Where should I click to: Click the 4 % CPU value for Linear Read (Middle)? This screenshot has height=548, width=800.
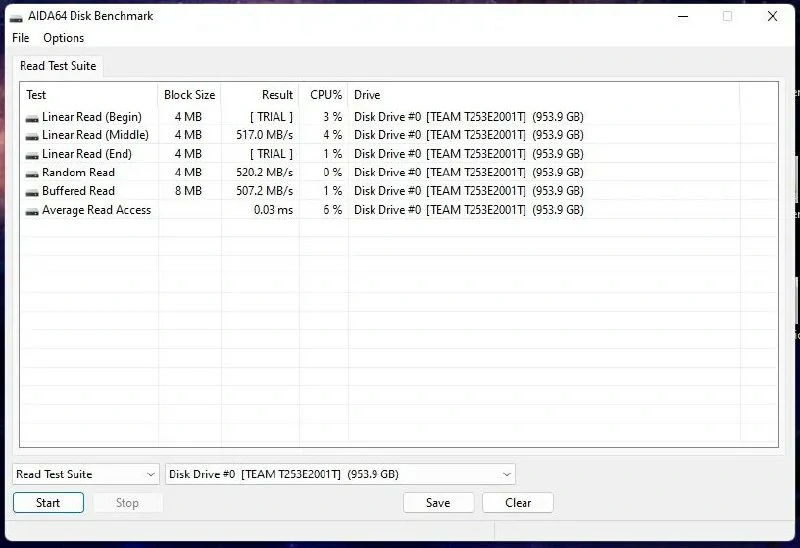(x=332, y=135)
